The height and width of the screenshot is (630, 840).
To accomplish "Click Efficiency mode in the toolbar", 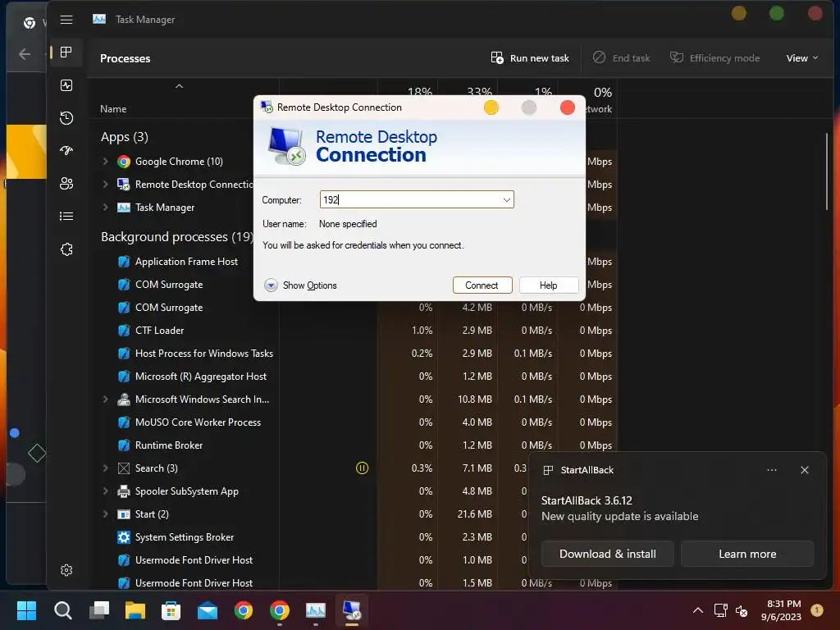I will (714, 58).
